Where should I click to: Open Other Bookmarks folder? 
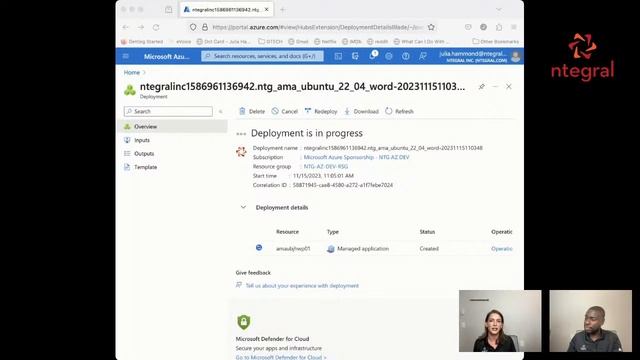496,42
